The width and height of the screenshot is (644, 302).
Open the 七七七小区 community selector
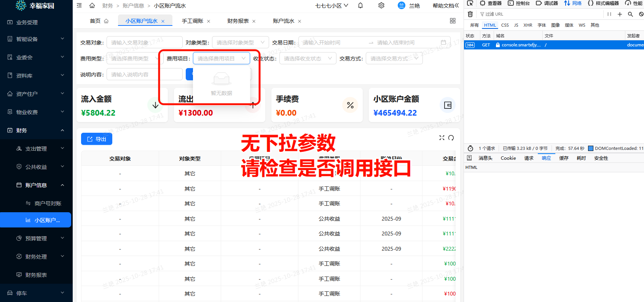click(332, 6)
